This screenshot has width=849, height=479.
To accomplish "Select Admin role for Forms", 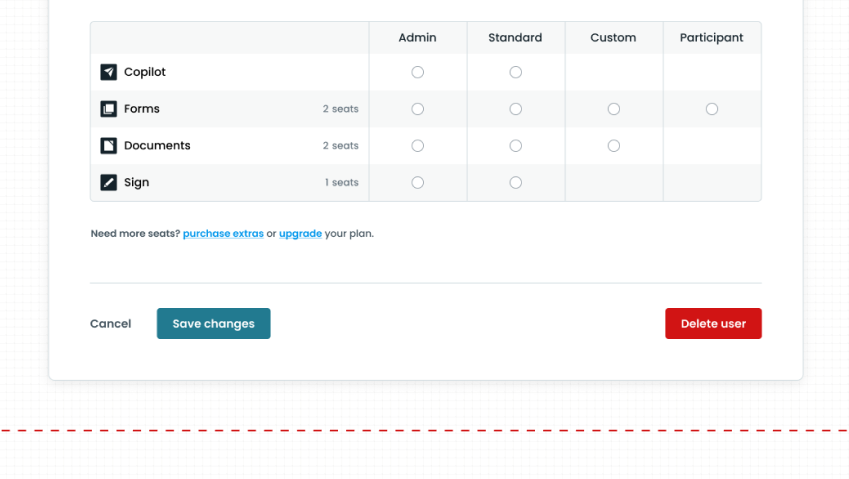I will point(417,109).
